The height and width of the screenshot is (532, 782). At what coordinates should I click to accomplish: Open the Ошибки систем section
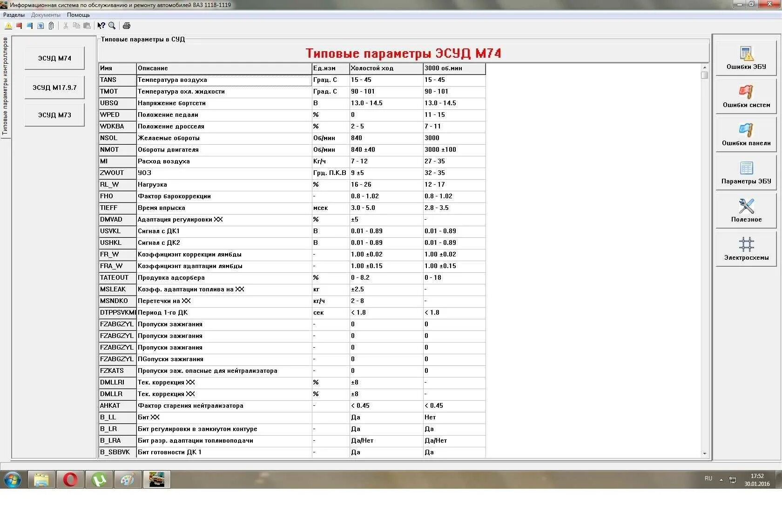point(746,96)
